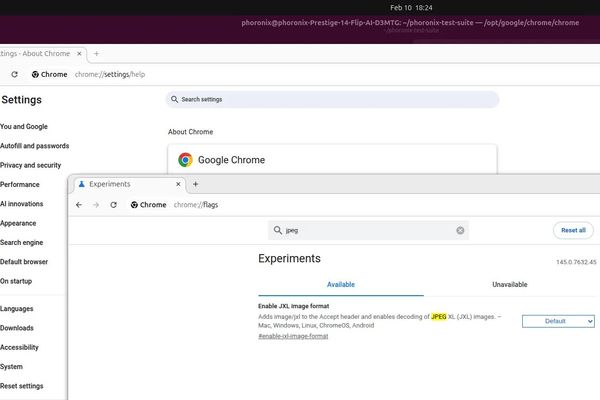Open Default browser settings
This screenshot has width=600, height=400.
tap(24, 262)
